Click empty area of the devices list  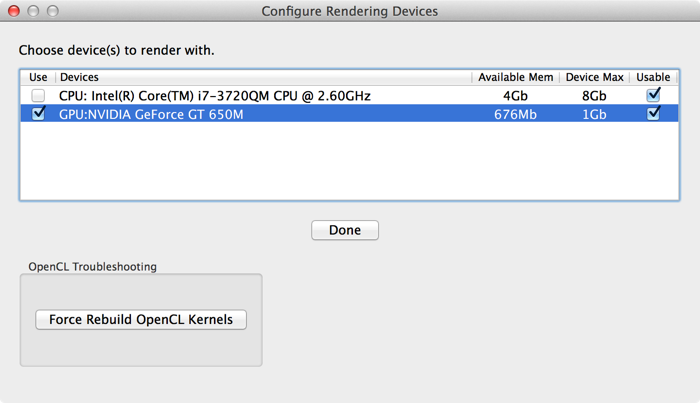[x=349, y=161]
